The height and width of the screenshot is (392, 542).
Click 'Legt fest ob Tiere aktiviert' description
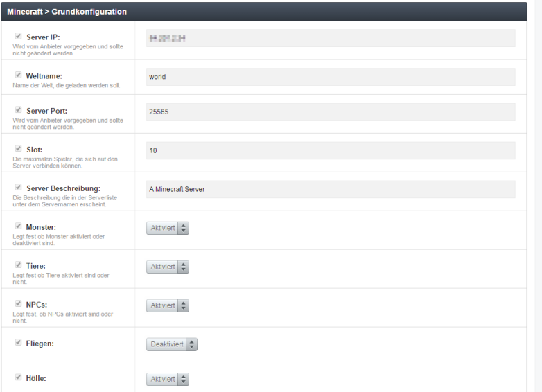pos(61,278)
